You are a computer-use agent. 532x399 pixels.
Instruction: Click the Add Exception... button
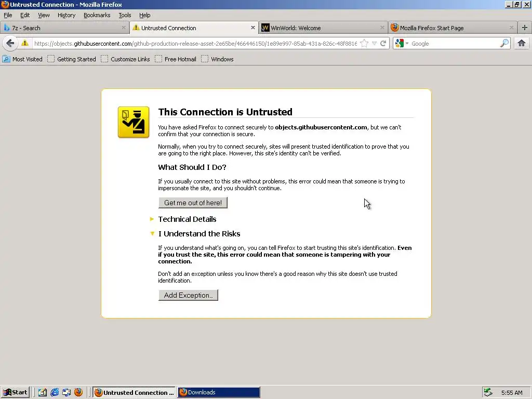click(188, 295)
